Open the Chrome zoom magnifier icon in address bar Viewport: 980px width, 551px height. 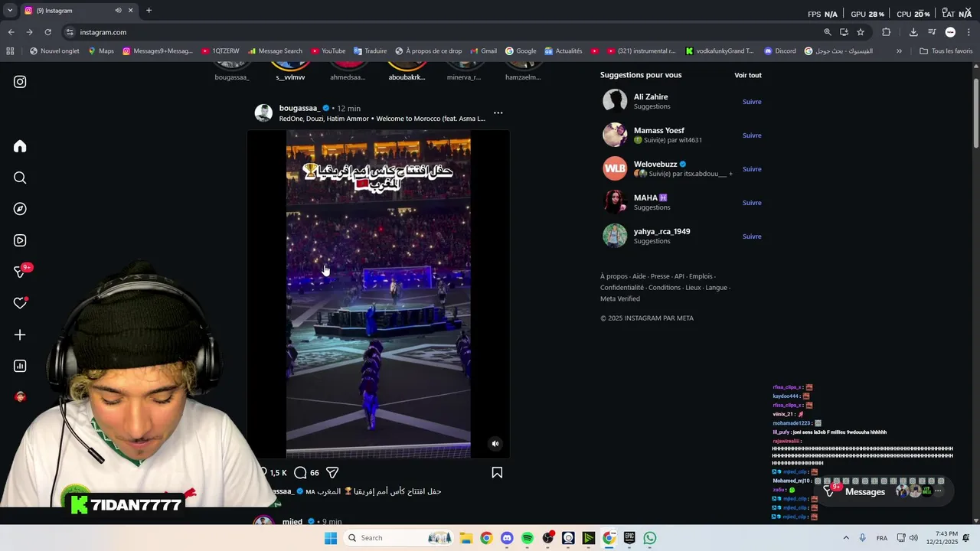(x=827, y=32)
